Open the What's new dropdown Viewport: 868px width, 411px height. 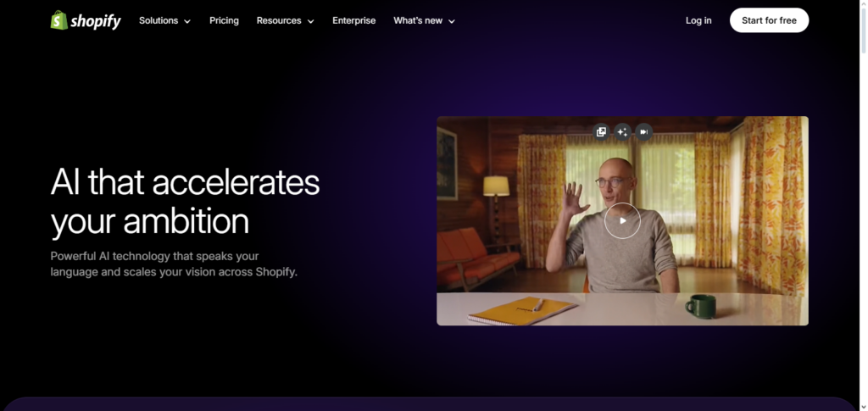[424, 20]
